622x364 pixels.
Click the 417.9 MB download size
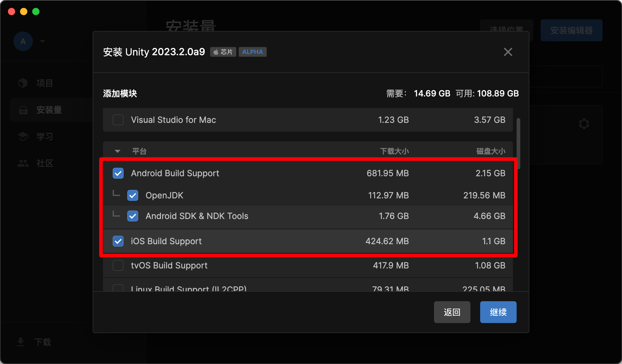point(391,265)
